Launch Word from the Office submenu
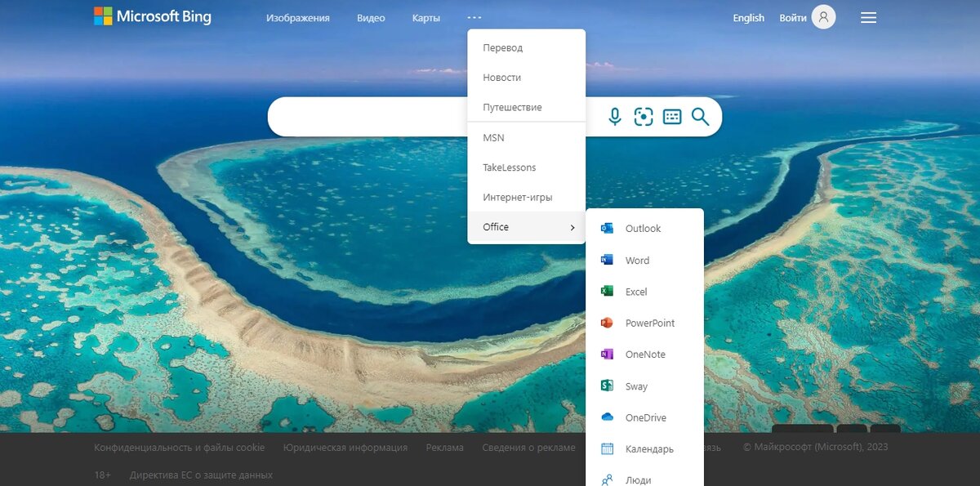This screenshot has height=486, width=980. tap(644, 261)
